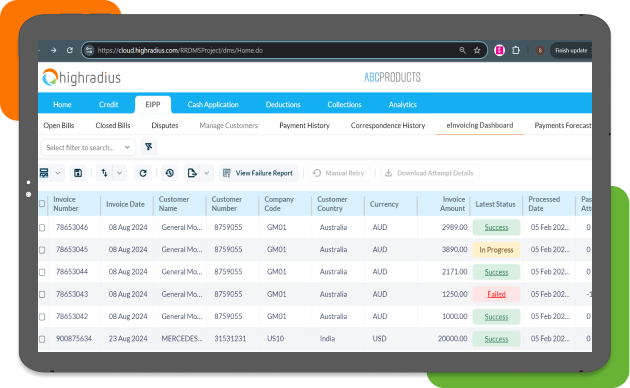Open the Select filter to search dropdown

[88, 147]
